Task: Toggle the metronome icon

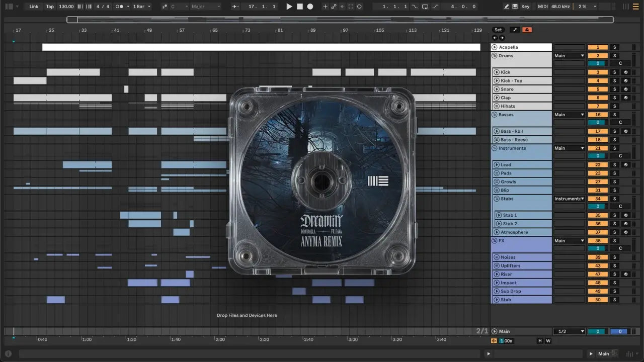Action: pyautogui.click(x=119, y=7)
